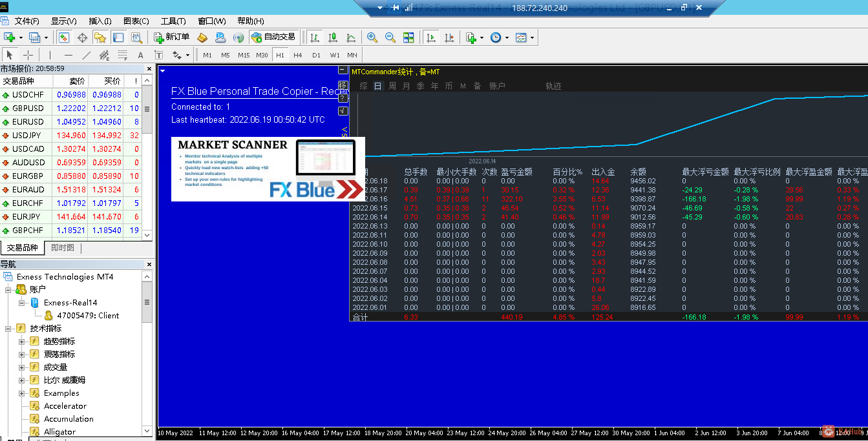This screenshot has height=441, width=868.
Task: Open the profiles toolbar icon
Action: tap(34, 37)
